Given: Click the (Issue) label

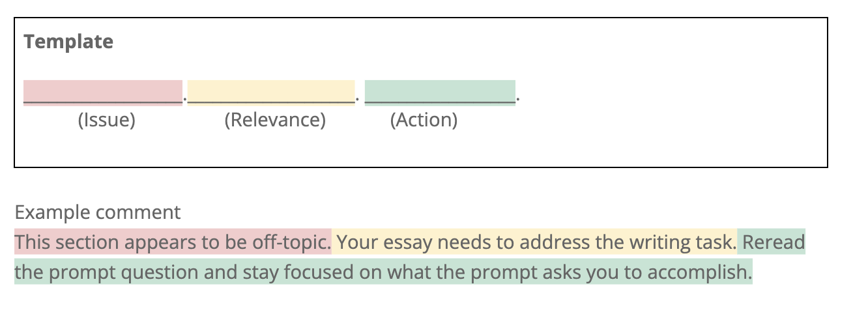Looking at the screenshot, I should click(x=106, y=121).
